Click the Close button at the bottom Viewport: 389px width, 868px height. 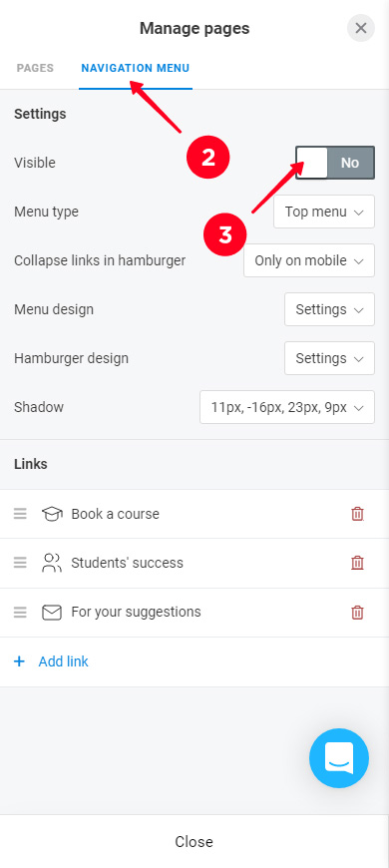(194, 841)
